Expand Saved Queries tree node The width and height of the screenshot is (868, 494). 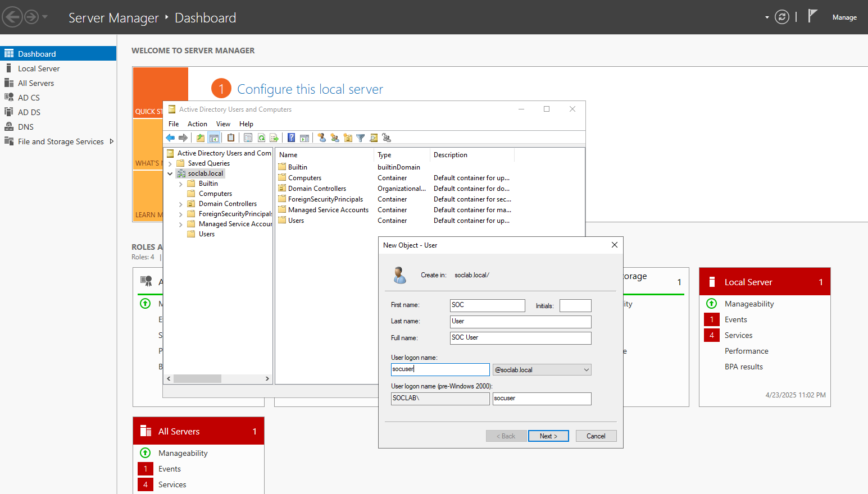[x=170, y=164]
